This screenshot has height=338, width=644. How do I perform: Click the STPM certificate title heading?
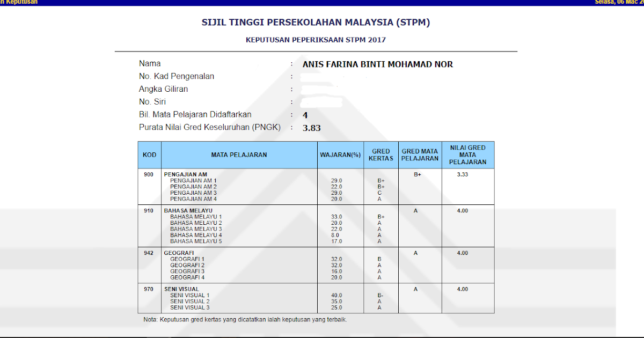click(316, 23)
